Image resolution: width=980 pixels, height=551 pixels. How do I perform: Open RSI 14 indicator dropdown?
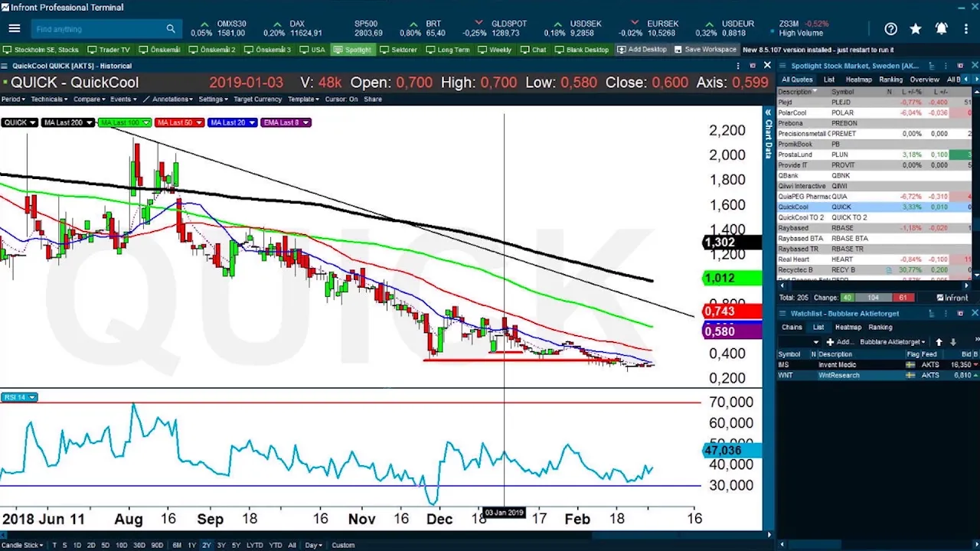(x=20, y=397)
